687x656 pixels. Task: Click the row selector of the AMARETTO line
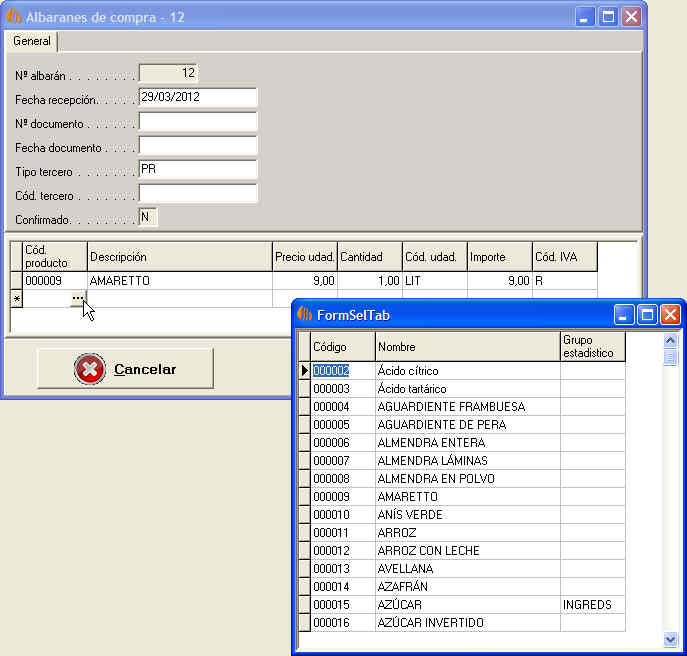(x=17, y=281)
